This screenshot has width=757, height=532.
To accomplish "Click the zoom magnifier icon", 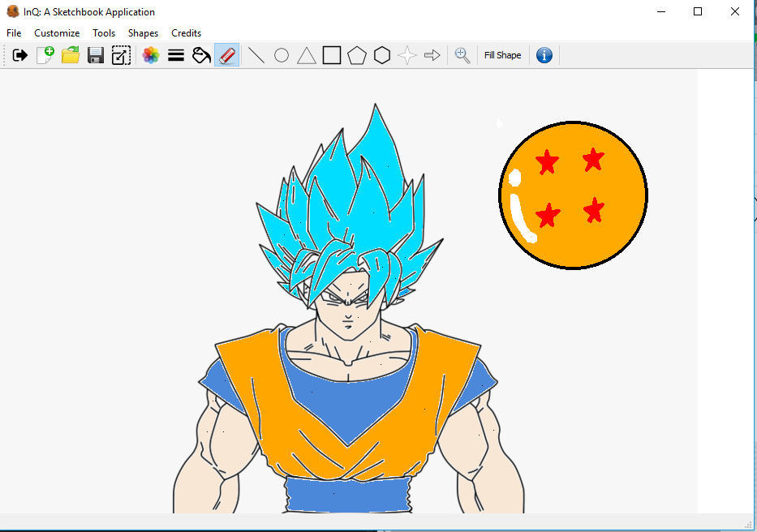I will pyautogui.click(x=462, y=55).
